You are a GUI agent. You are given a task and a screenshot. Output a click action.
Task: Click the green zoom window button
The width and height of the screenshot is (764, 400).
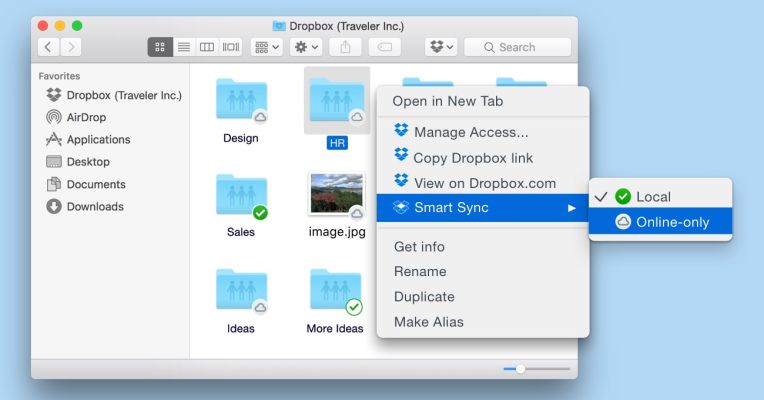pos(77,25)
